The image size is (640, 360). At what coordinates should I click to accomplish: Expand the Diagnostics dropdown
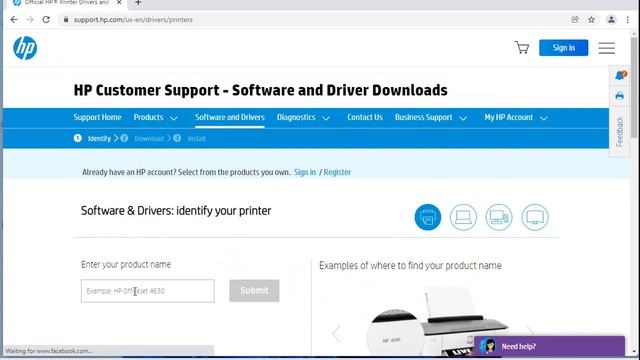pyautogui.click(x=303, y=118)
